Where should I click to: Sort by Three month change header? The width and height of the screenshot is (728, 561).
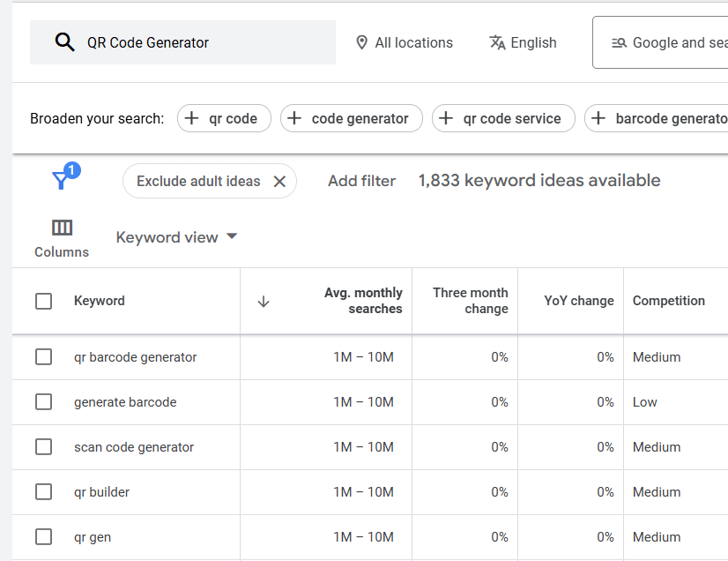pos(471,301)
